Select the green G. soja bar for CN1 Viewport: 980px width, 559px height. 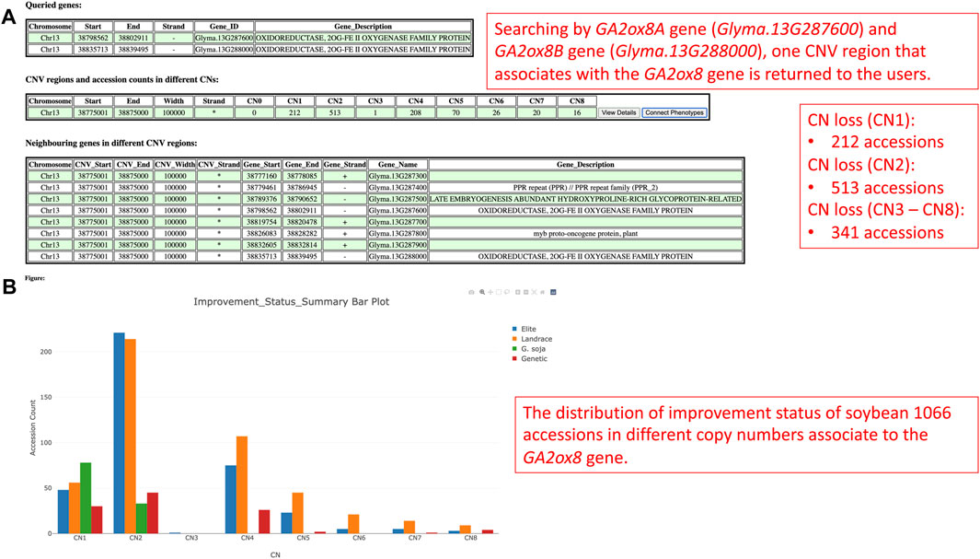tap(86, 497)
